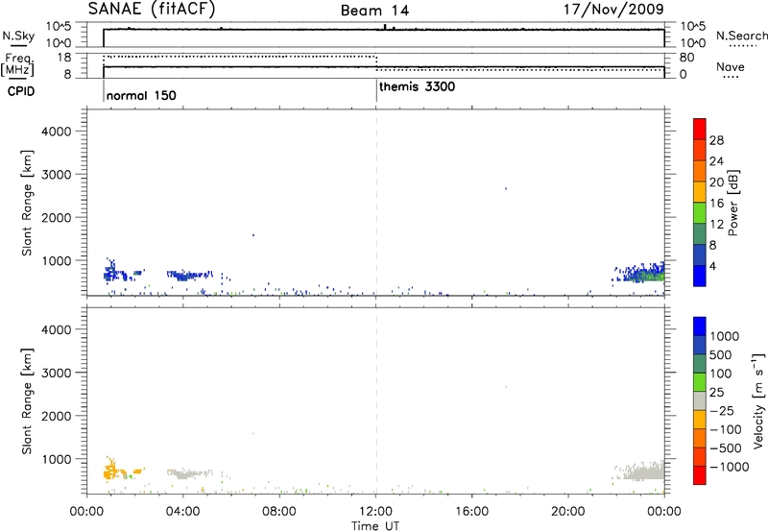Screen dimensions: 768x532
Task: Click the '18' frequency axis tick label
Action: click(x=64, y=57)
